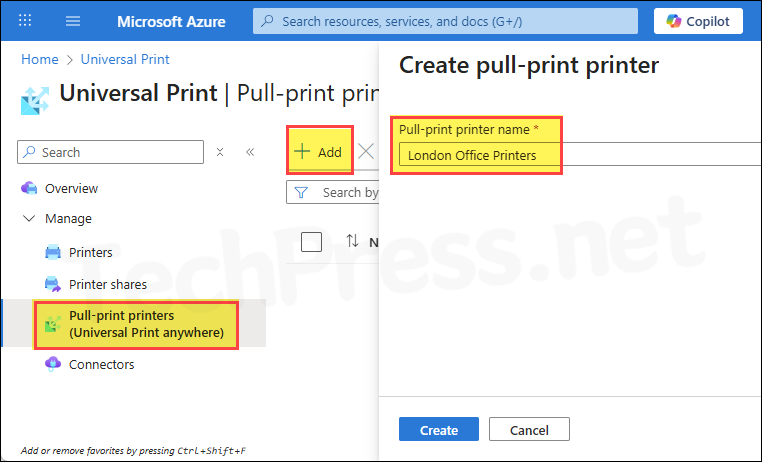Open the portal hamburger menu
The width and height of the screenshot is (762, 462).
pyautogui.click(x=73, y=21)
